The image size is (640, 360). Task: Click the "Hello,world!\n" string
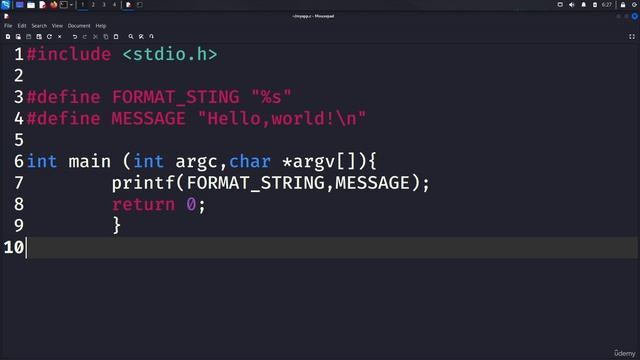[x=282, y=119]
